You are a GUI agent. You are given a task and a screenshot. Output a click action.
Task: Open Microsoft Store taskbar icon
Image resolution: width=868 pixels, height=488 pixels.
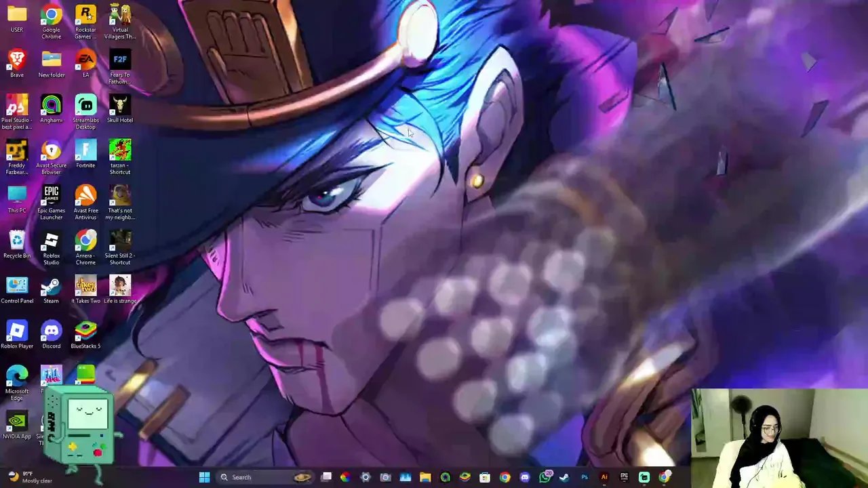tap(485, 477)
